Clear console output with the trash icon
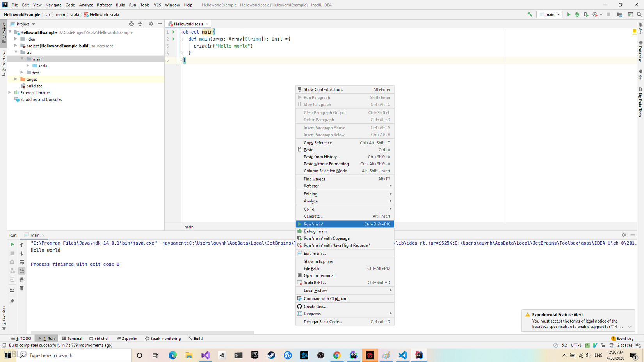This screenshot has width=644, height=362. pos(22,288)
